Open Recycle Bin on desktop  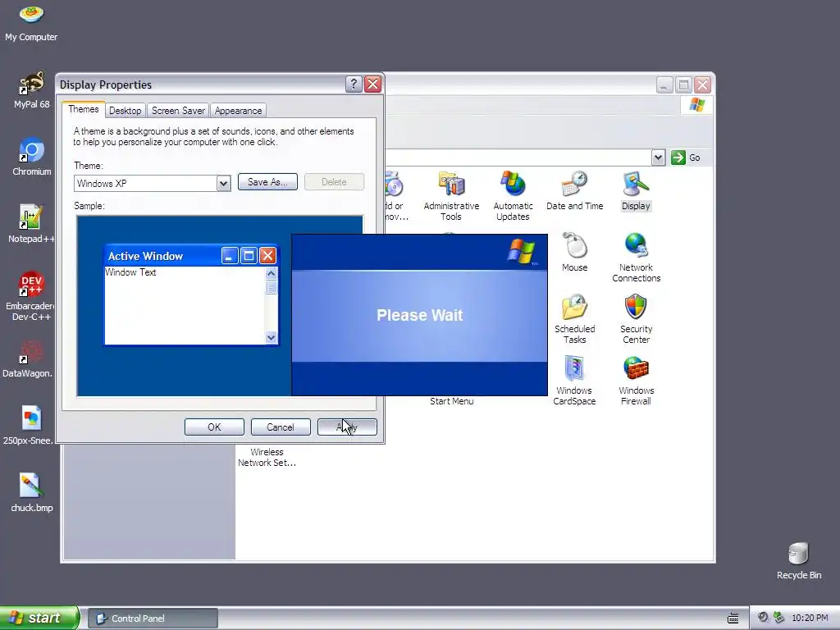798,560
